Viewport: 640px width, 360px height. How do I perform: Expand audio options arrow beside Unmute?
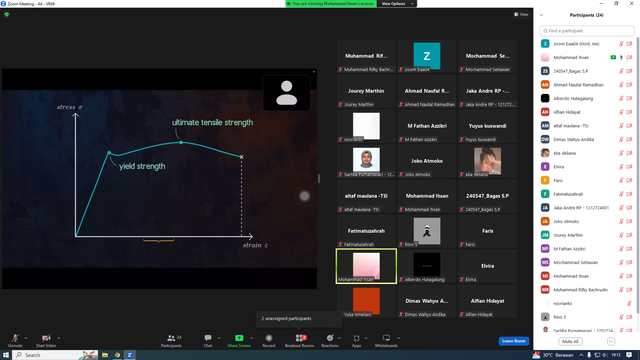pos(26,338)
